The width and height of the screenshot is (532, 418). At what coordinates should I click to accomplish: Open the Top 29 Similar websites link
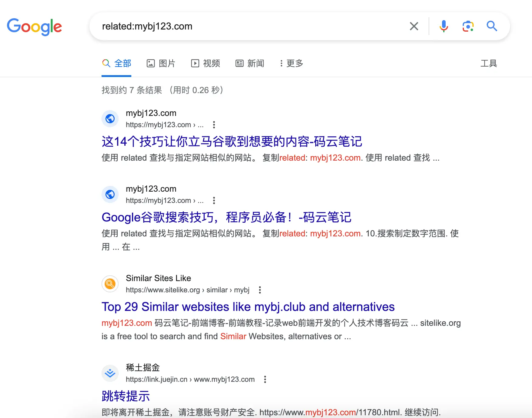(x=248, y=307)
